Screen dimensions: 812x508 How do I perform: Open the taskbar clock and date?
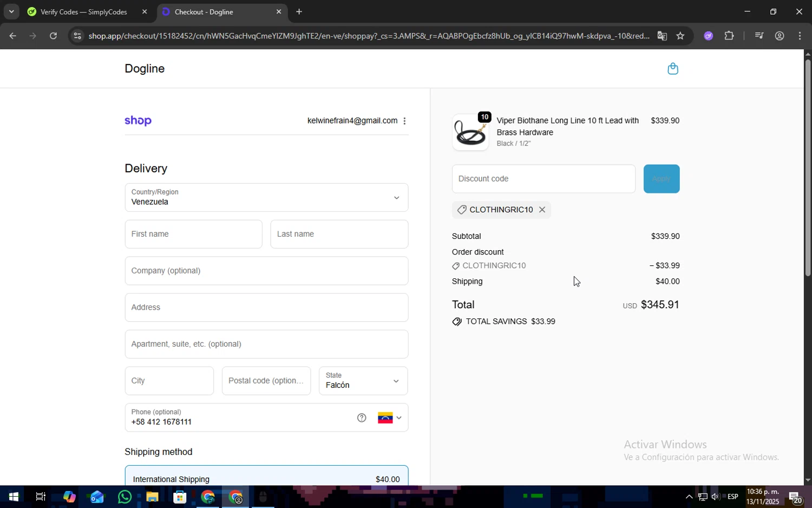(763, 497)
